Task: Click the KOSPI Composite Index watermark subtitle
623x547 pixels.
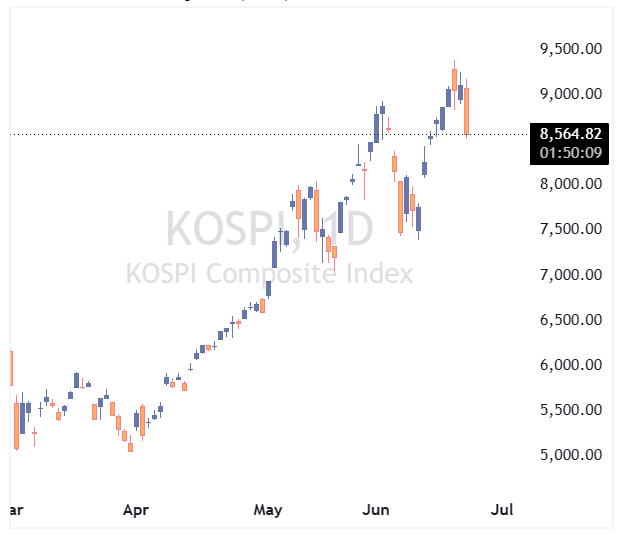Action: coord(269,274)
